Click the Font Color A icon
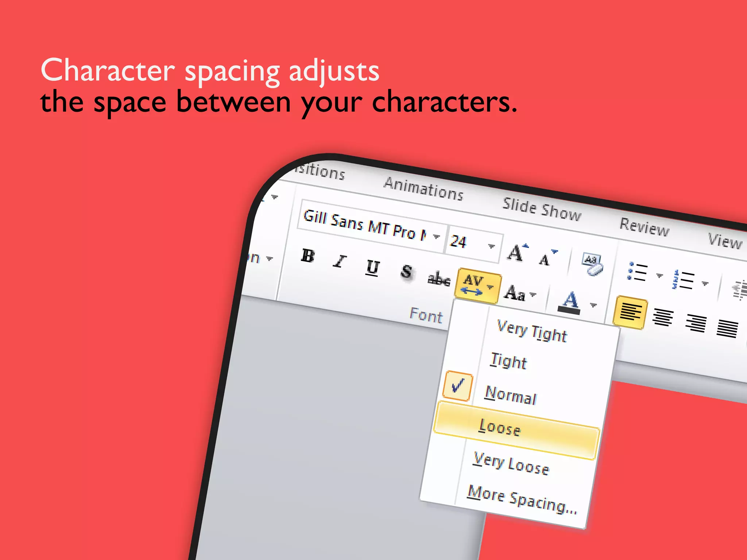The height and width of the screenshot is (560, 747). (570, 303)
